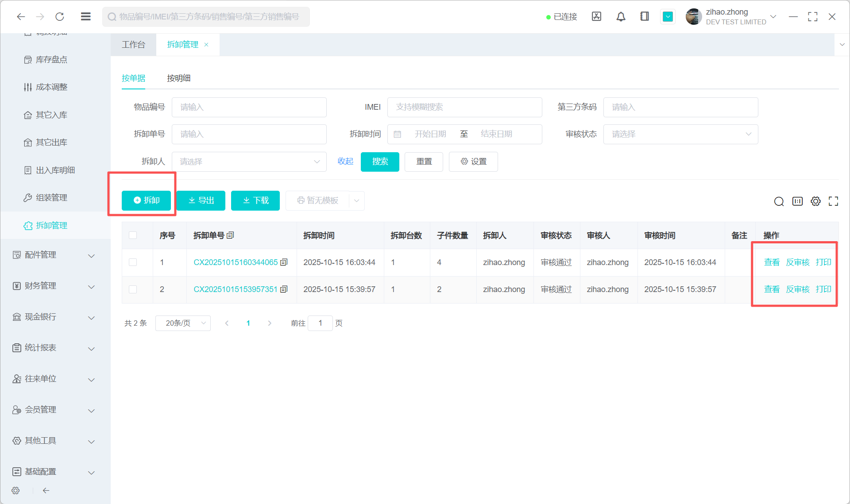Switch to the 工作台 tab
850x504 pixels.
133,45
